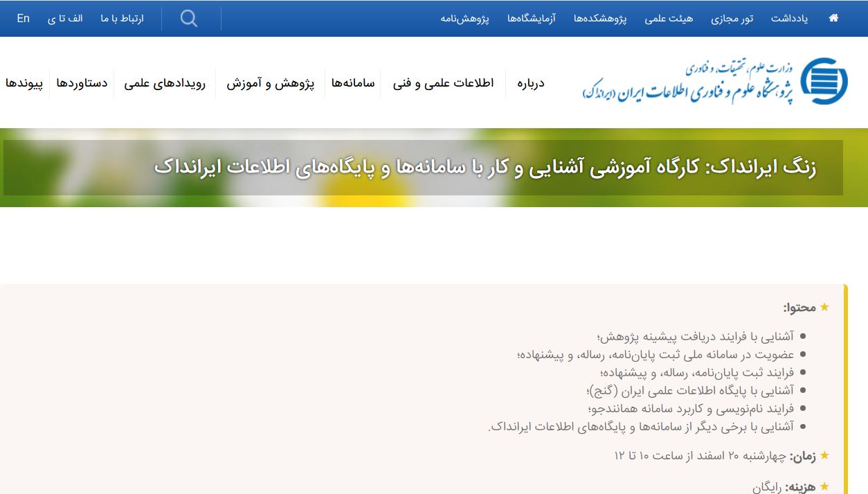
Task: Open the یادداشت top menu item
Action: 789,19
